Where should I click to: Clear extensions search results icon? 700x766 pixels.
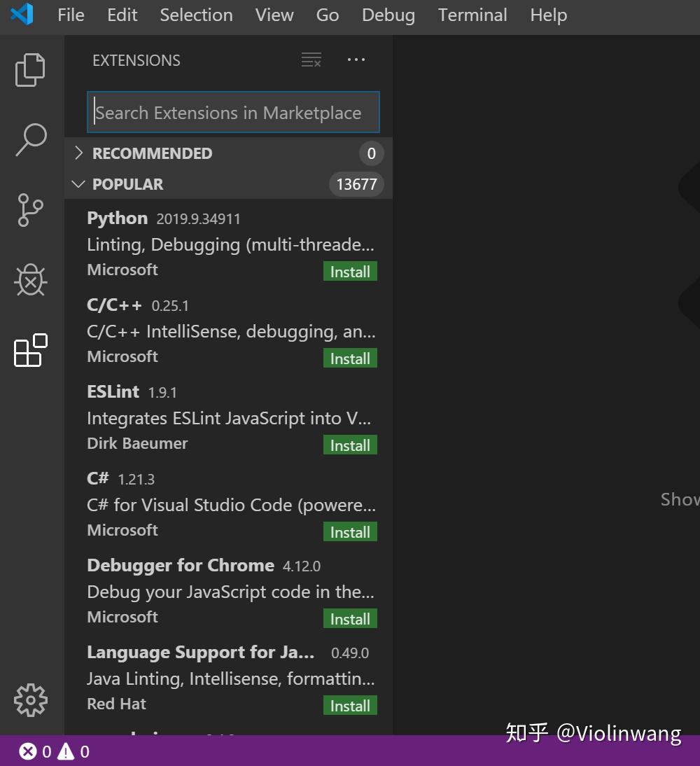point(311,60)
